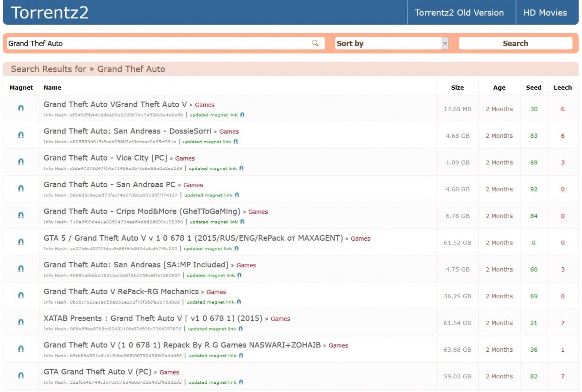The height and width of the screenshot is (392, 582).
Task: Click magnet icon for San Andreas - DossieSorri row
Action: click(x=21, y=135)
